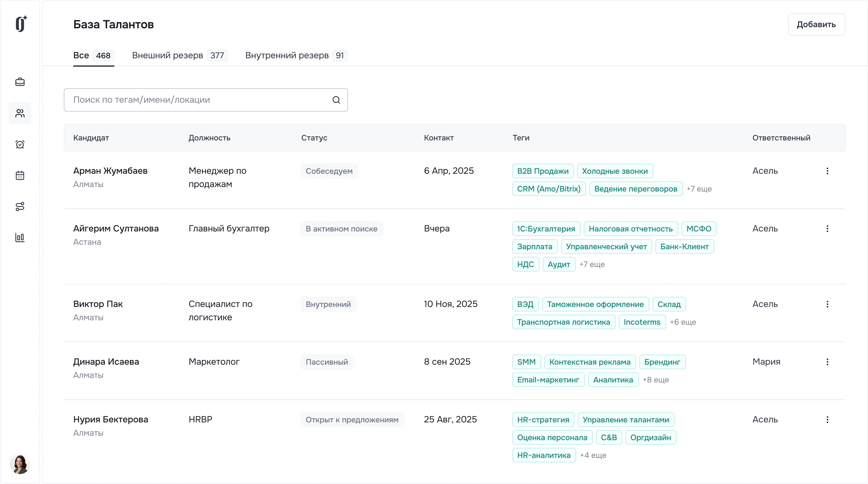Expand '+8 еще' tags for Динара Исаева
The width and height of the screenshot is (868, 484).
pyautogui.click(x=655, y=380)
